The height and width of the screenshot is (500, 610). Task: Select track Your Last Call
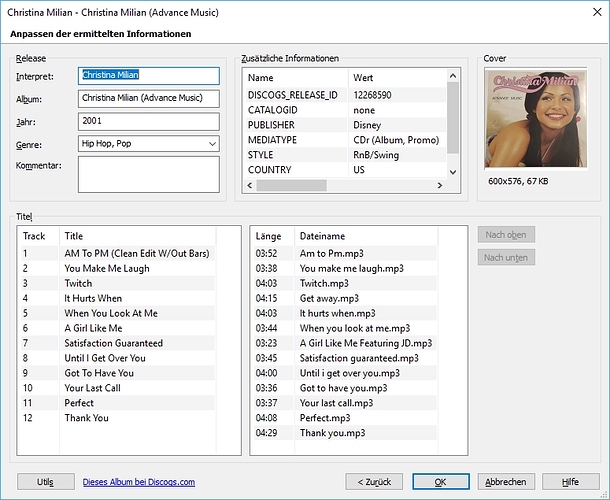[93, 388]
